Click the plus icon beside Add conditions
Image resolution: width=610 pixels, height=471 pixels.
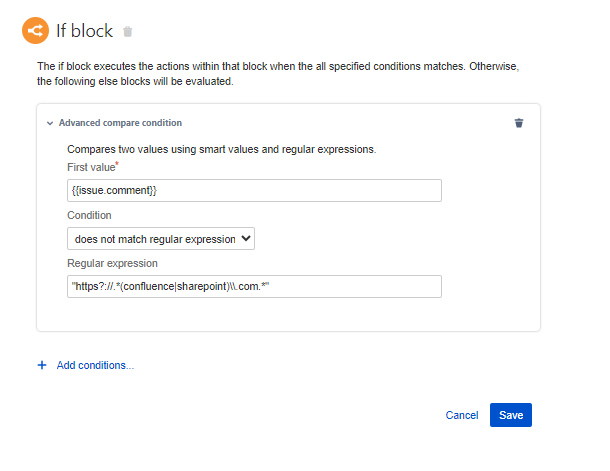click(42, 365)
